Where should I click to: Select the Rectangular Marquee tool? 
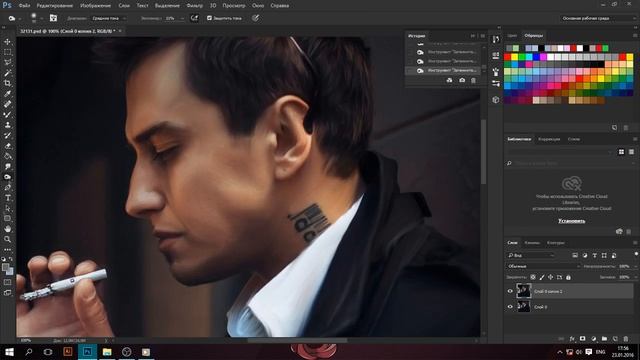tap(7, 52)
